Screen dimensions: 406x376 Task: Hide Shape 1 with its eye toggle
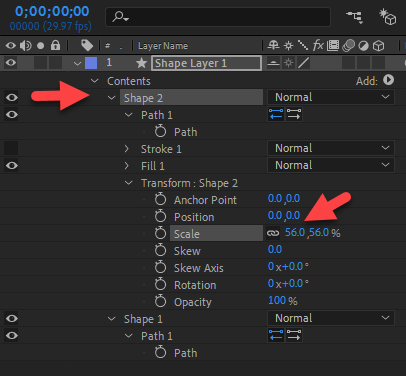12,318
